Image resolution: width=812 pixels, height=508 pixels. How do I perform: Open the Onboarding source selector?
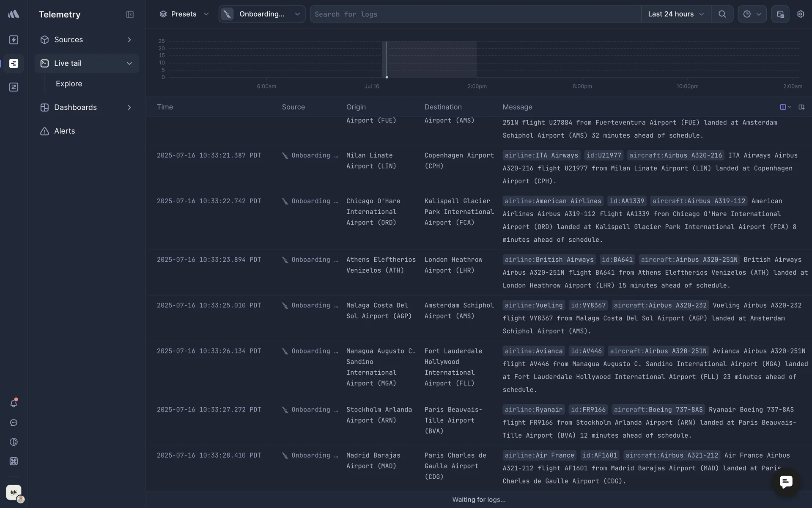[262, 14]
